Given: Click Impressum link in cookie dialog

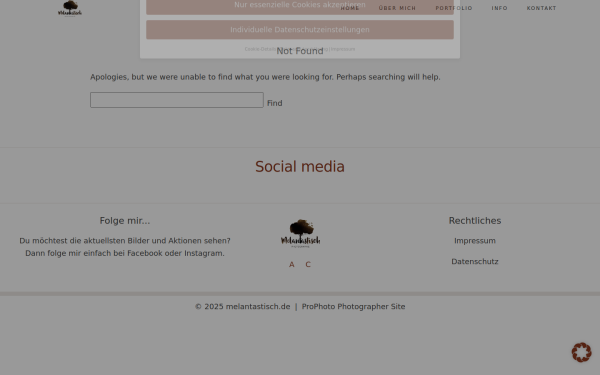Looking at the screenshot, I should click(343, 49).
